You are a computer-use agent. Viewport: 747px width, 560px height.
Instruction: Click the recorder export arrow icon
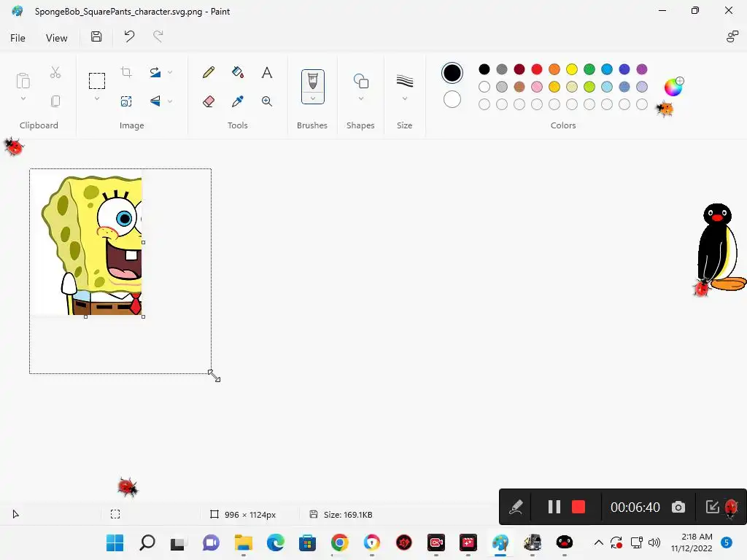click(712, 507)
